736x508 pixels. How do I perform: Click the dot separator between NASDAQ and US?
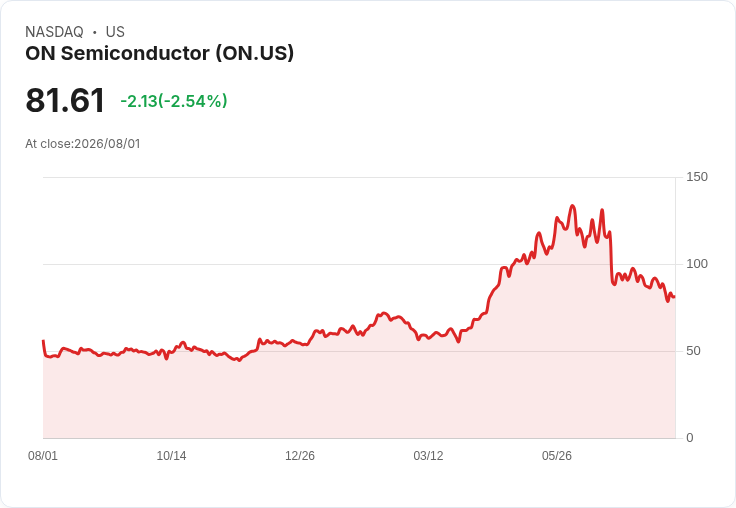tap(94, 32)
